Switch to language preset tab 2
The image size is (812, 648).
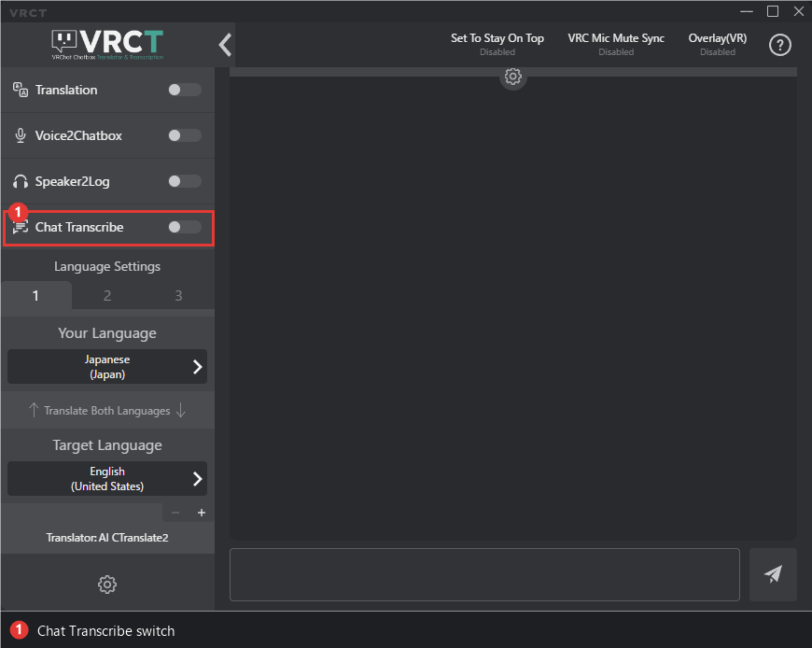(107, 295)
